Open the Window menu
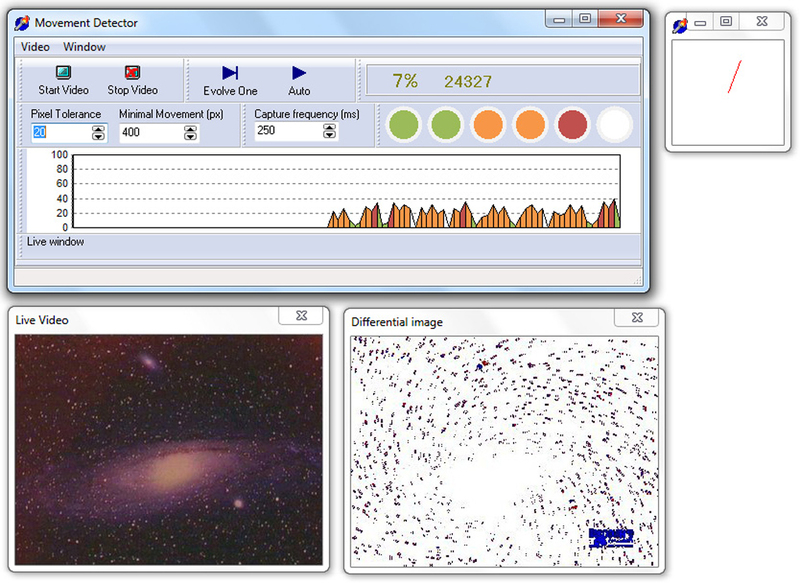Screen dimensions: 800x583 tap(84, 47)
